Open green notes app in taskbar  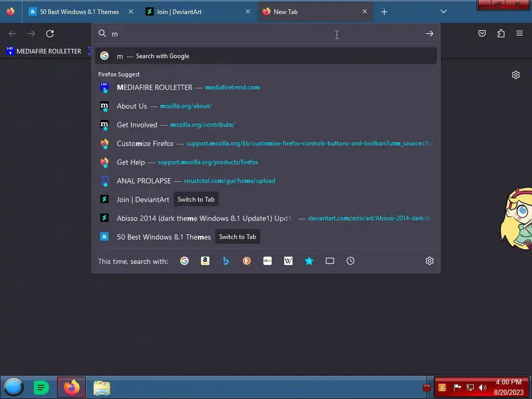(x=41, y=388)
